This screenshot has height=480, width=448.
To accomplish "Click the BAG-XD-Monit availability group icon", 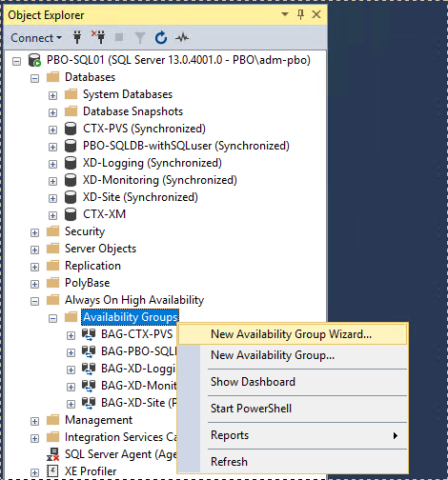I will pos(89,386).
